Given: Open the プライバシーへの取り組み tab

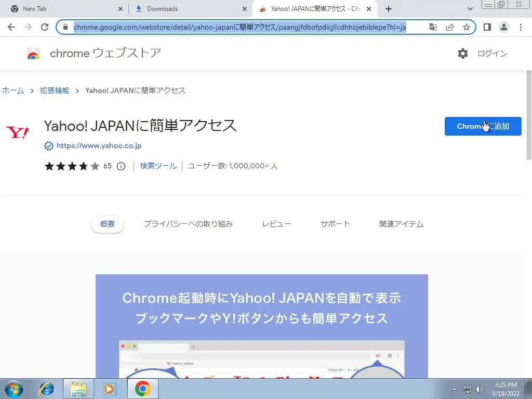Looking at the screenshot, I should [x=188, y=224].
